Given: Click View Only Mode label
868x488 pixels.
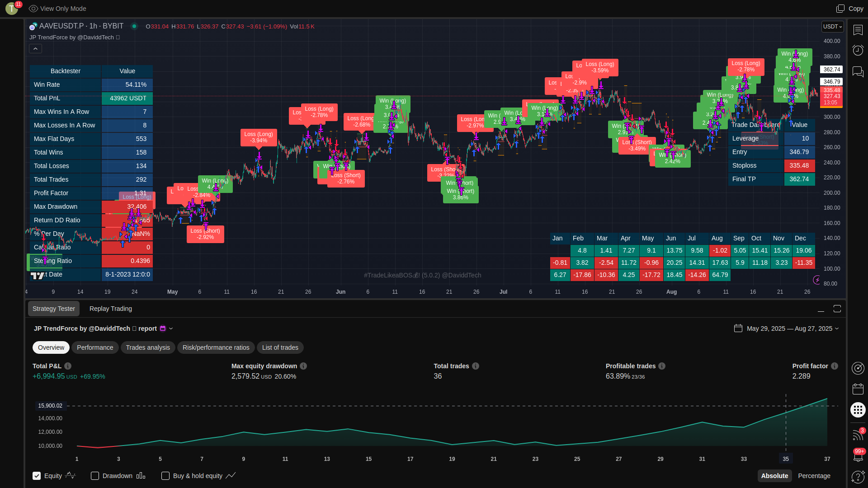Looking at the screenshot, I should tap(63, 9).
